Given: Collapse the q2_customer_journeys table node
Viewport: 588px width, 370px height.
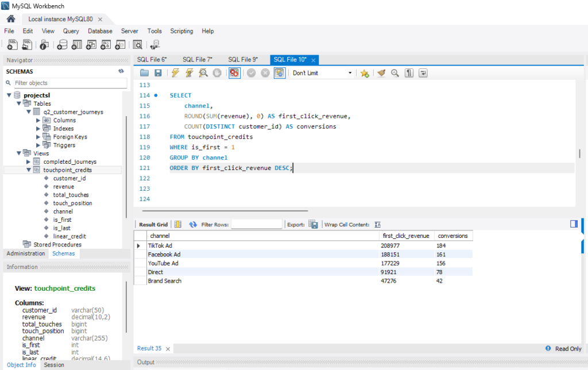Looking at the screenshot, I should 29,112.
